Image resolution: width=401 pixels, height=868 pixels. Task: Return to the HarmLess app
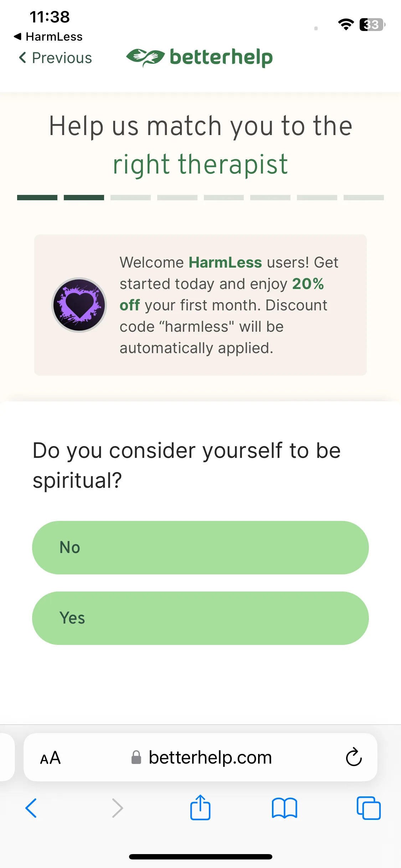click(48, 36)
